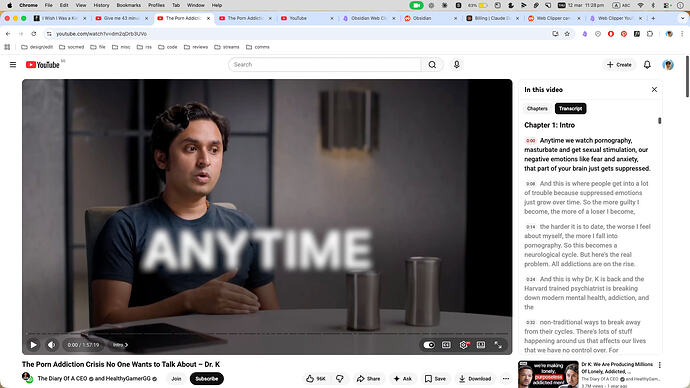Mute the video volume
The width and height of the screenshot is (690, 388).
click(x=51, y=345)
